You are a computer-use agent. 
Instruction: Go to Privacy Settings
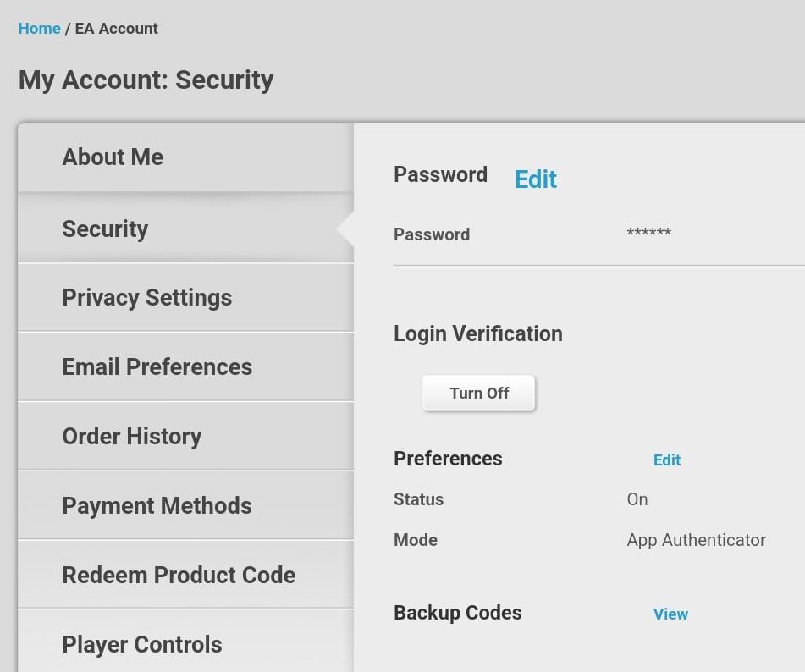tap(146, 298)
